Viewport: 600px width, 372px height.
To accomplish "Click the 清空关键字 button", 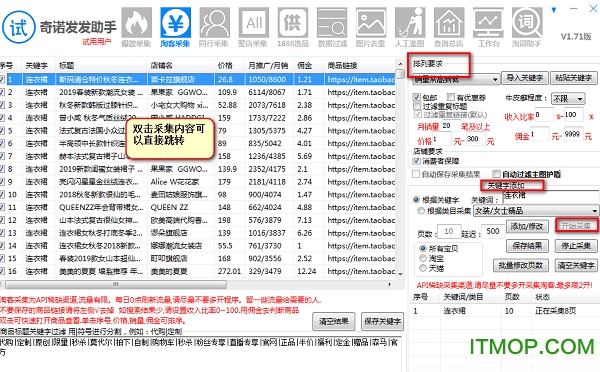I will pos(576,265).
